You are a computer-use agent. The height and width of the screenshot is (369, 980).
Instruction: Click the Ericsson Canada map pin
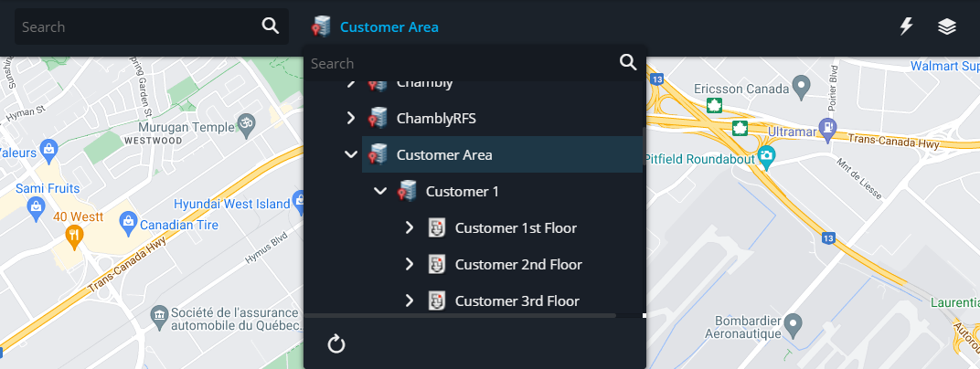click(x=801, y=86)
